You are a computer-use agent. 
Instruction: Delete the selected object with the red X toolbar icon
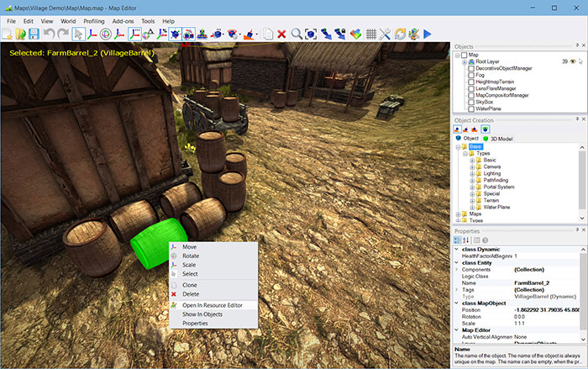281,34
